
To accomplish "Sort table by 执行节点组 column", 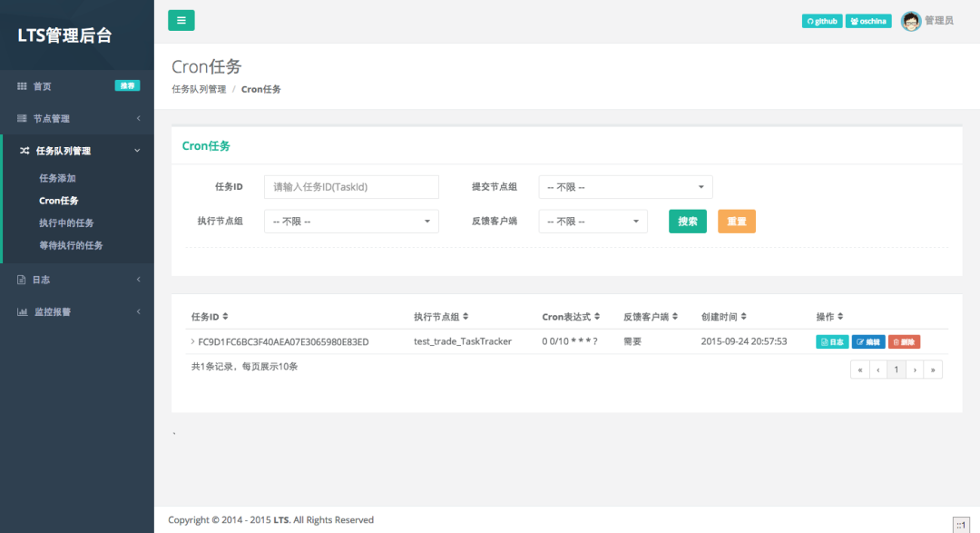I will (441, 317).
